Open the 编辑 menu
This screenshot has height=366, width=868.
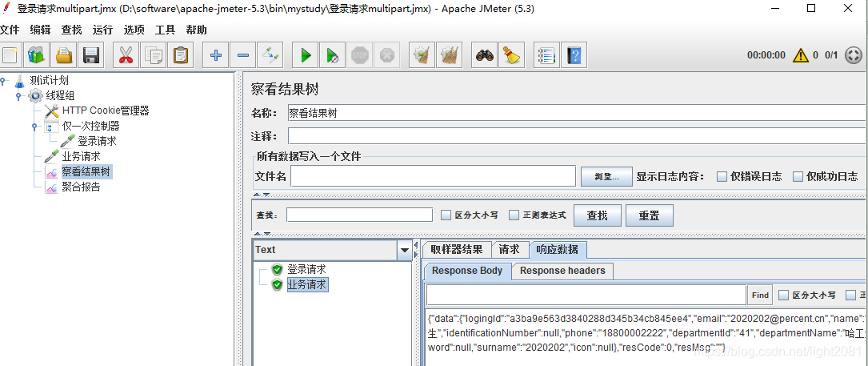coord(40,30)
